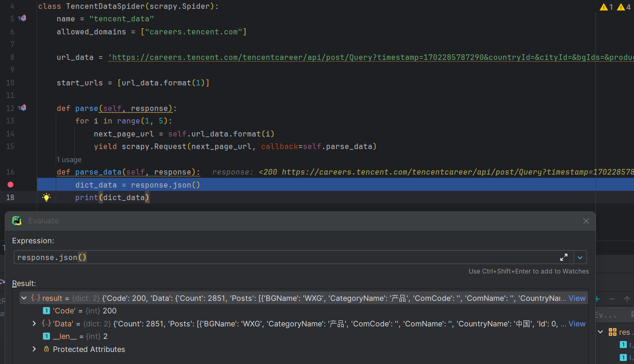Open the expression history dropdown
Image resolution: width=634 pixels, height=364 pixels.
pos(580,257)
